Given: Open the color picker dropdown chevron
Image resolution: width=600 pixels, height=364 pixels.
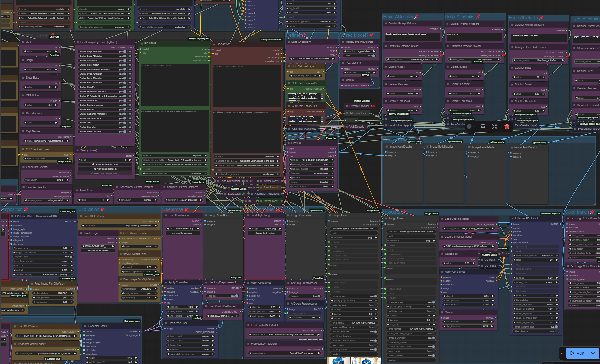Looking at the screenshot, I should coord(474,127).
